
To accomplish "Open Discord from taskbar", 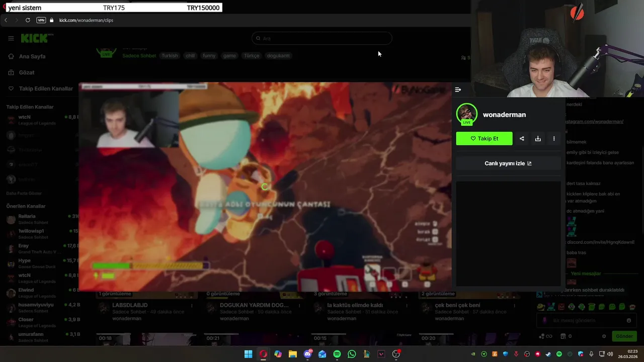I will pos(307,354).
